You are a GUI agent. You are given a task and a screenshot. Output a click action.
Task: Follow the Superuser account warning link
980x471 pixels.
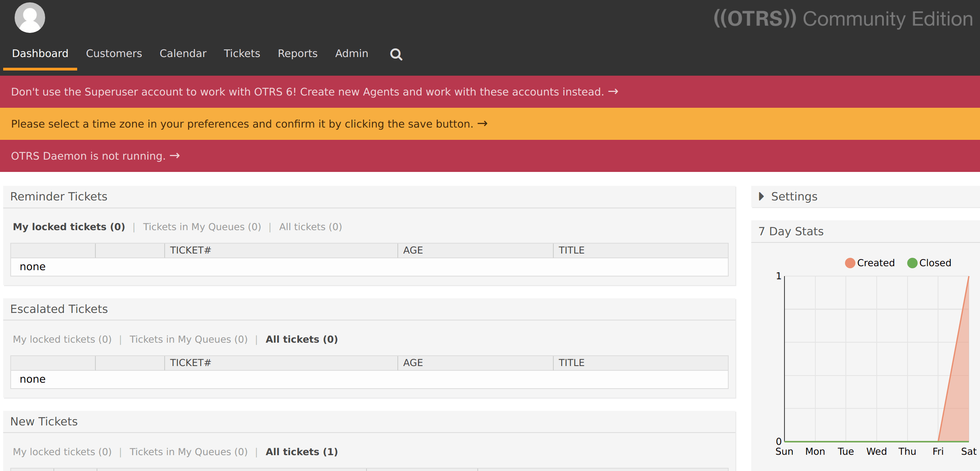pos(315,92)
